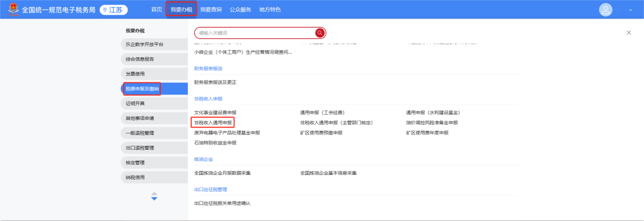Expand the user account dropdown chevron
The height and width of the screenshot is (221, 644).
point(630,10)
